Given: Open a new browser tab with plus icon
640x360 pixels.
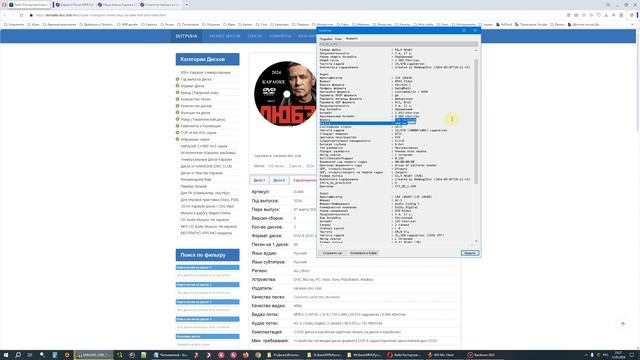Looking at the screenshot, I should click(x=187, y=5).
